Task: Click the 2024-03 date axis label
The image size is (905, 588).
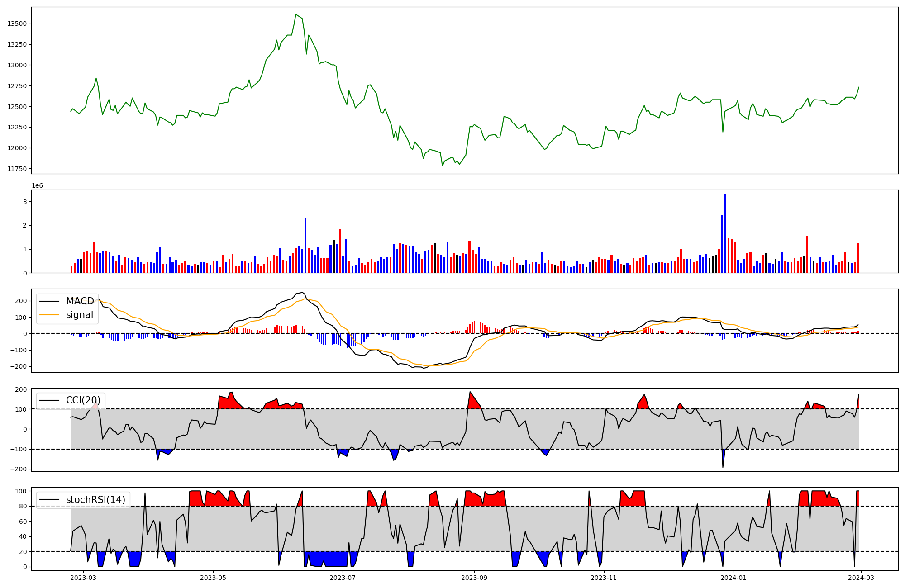Action: 861,578
